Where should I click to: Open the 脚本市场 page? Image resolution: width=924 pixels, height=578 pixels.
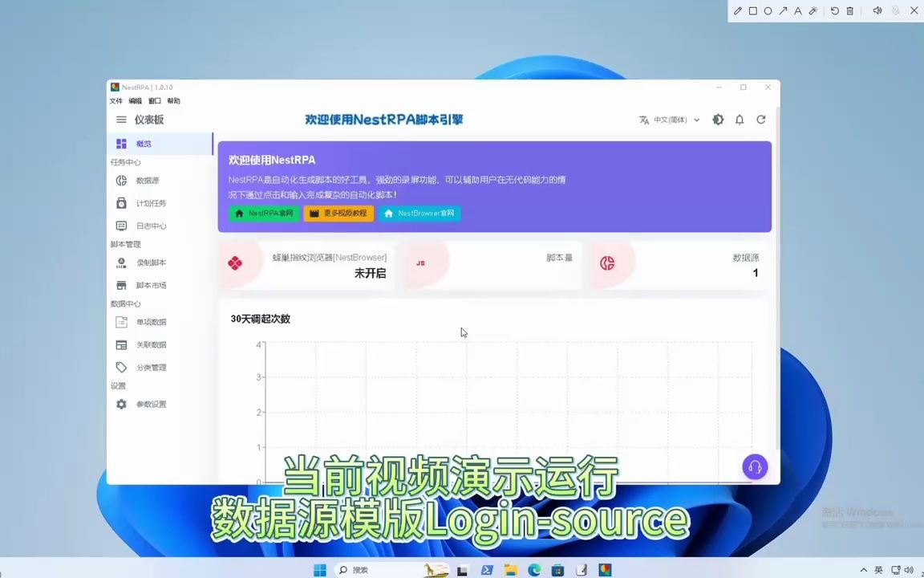click(151, 285)
